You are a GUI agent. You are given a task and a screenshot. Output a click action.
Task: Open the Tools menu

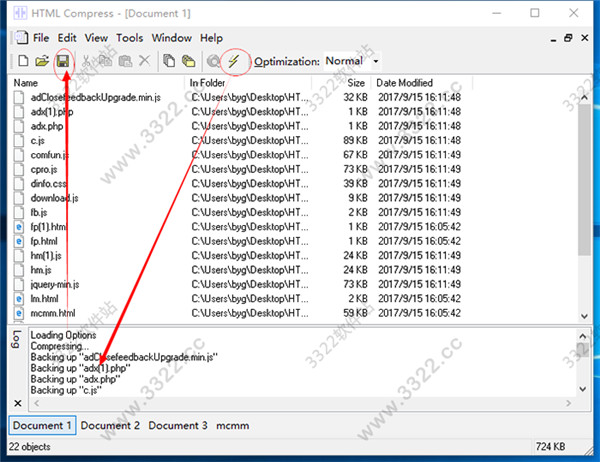click(x=130, y=38)
